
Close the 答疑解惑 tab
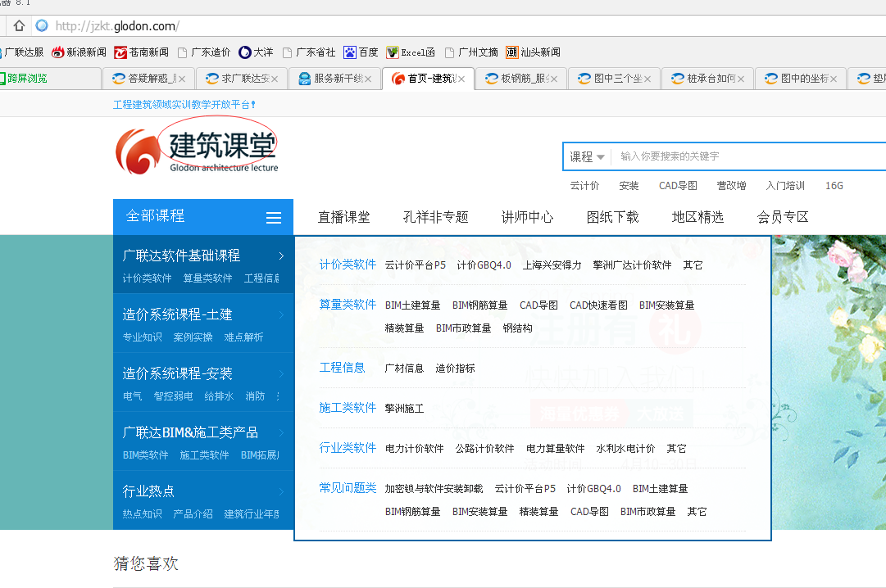pyautogui.click(x=182, y=79)
